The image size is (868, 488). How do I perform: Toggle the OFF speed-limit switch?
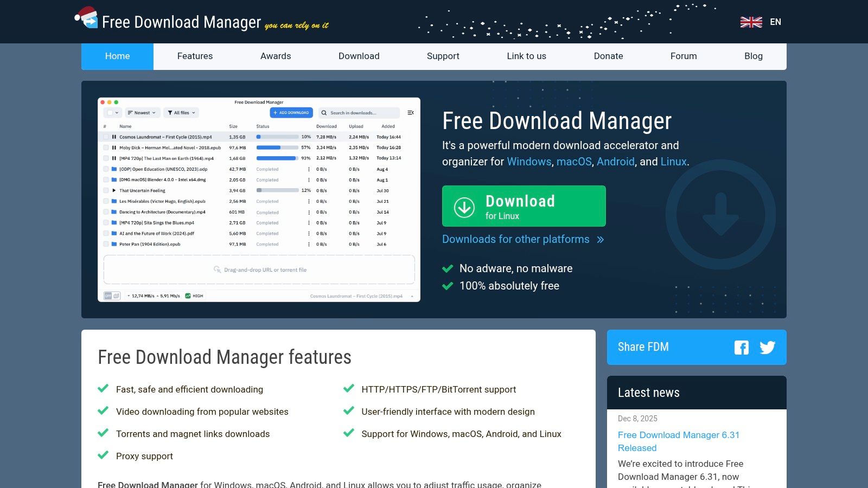tap(107, 296)
